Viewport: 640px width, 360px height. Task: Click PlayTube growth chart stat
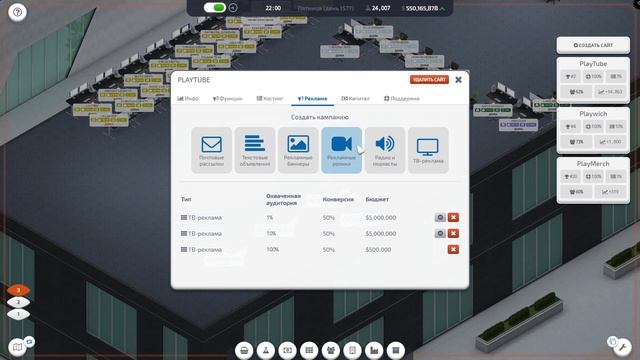(610, 92)
